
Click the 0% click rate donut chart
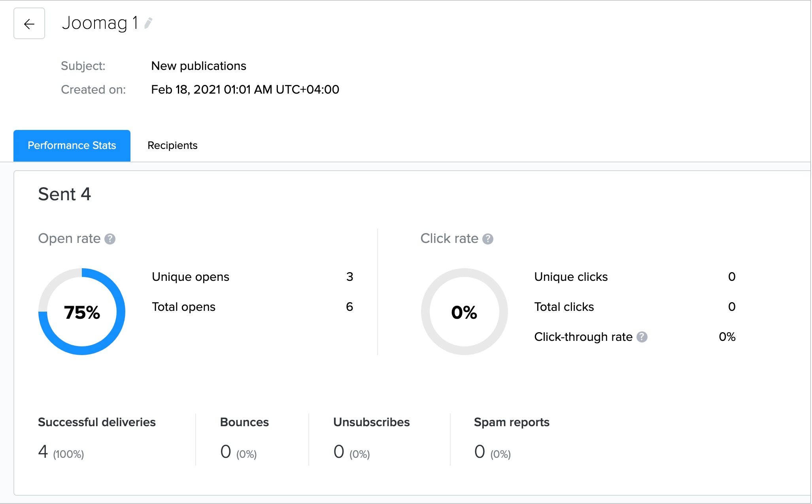(x=464, y=312)
